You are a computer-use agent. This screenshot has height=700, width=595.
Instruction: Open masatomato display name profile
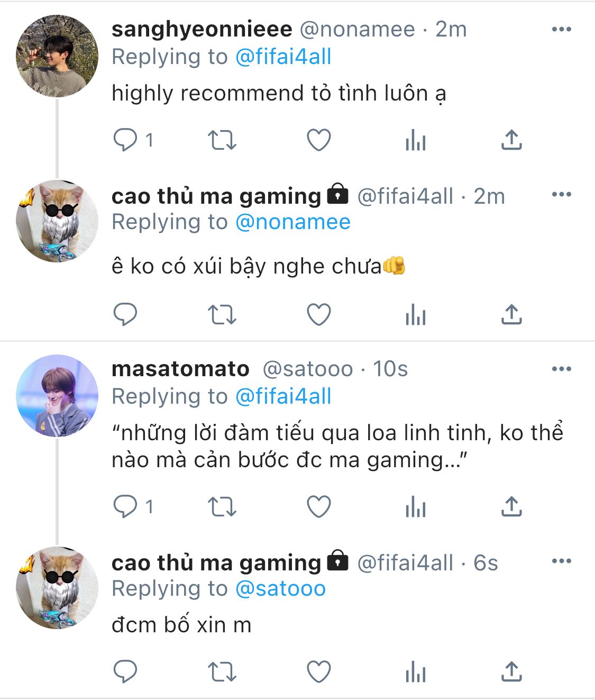point(180,369)
